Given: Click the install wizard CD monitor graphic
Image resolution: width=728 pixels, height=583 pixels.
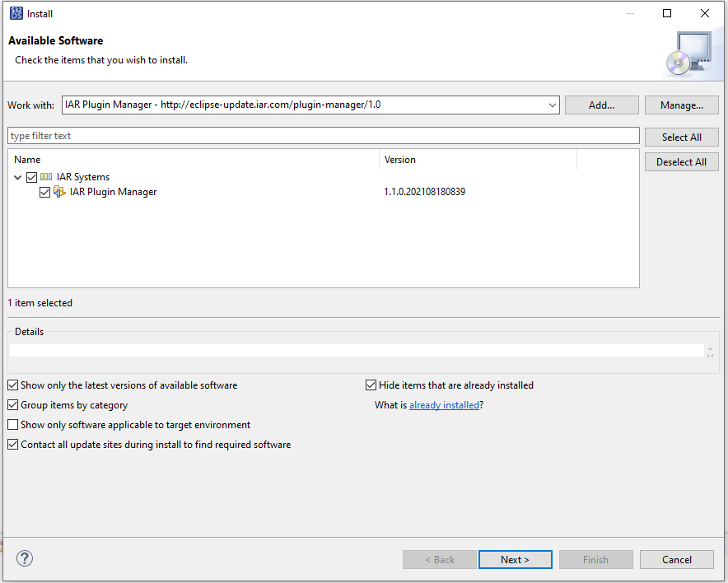Looking at the screenshot, I should [x=687, y=53].
